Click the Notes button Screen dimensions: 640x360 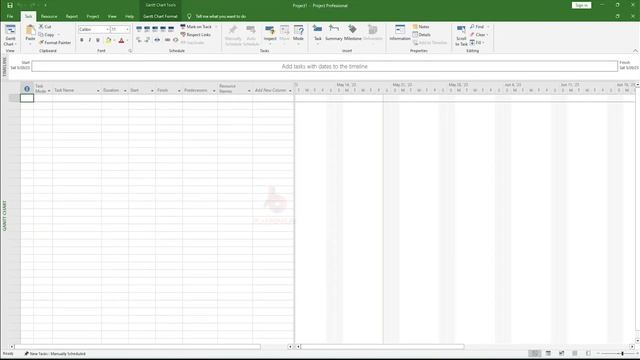click(421, 27)
